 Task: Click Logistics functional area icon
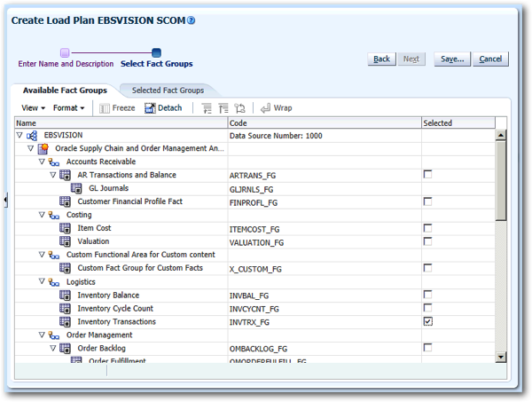54,282
